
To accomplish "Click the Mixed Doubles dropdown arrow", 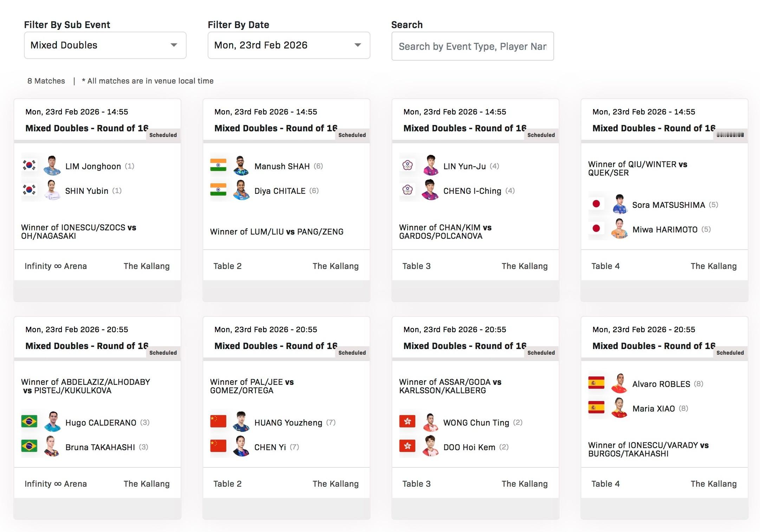I will pyautogui.click(x=174, y=45).
